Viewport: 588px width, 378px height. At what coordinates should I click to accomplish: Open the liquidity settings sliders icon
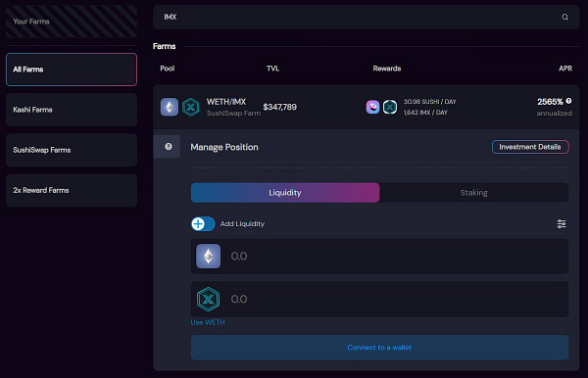click(562, 223)
